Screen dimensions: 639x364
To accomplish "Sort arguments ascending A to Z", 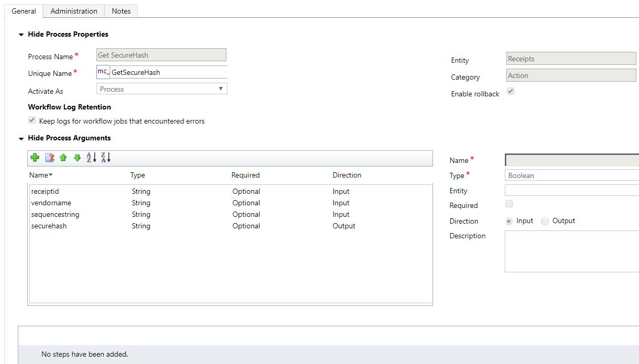I will tap(91, 158).
